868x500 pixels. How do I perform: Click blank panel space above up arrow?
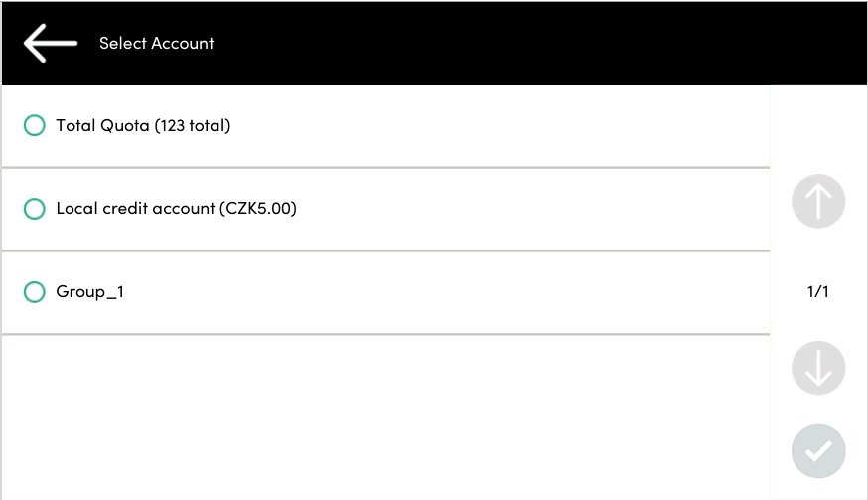click(x=818, y=127)
